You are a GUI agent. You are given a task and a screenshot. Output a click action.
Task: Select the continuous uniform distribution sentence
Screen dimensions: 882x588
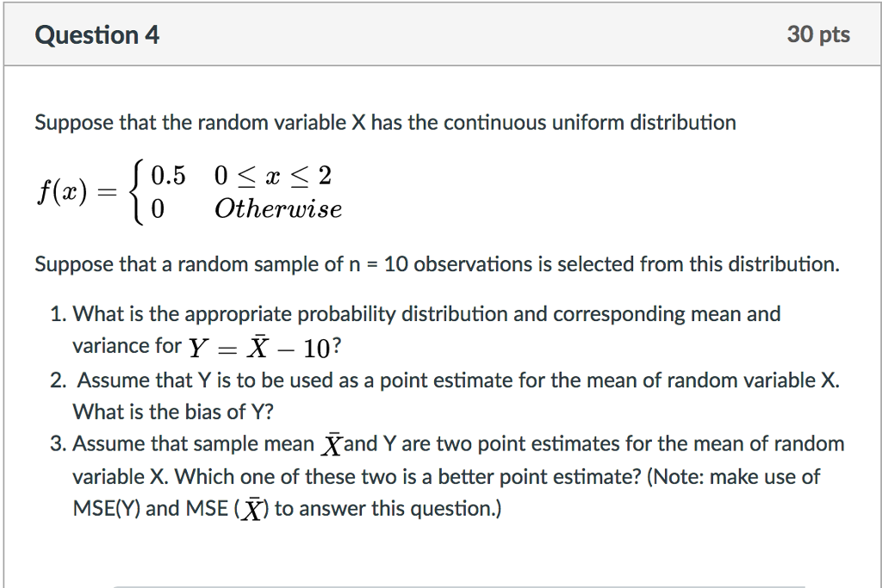point(385,122)
